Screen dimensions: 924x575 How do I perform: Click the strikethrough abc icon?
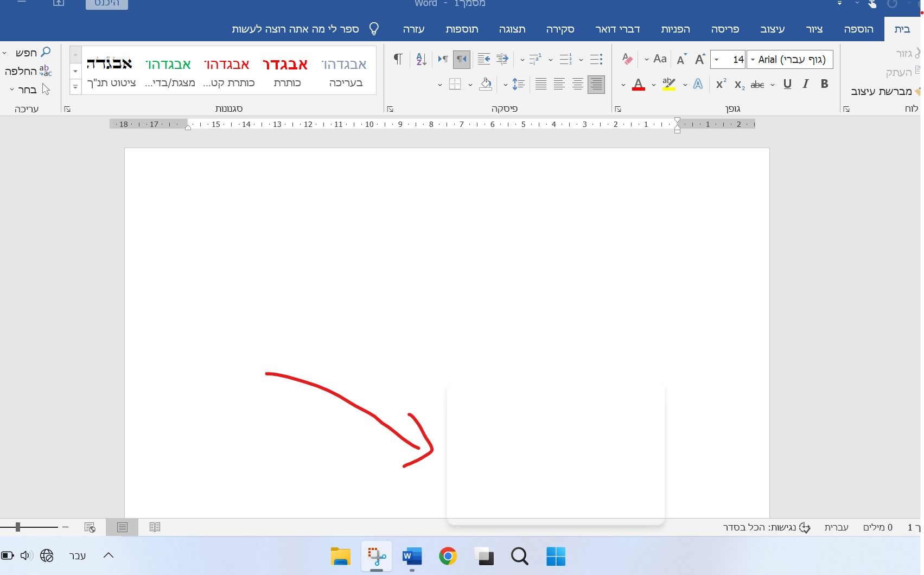click(757, 84)
